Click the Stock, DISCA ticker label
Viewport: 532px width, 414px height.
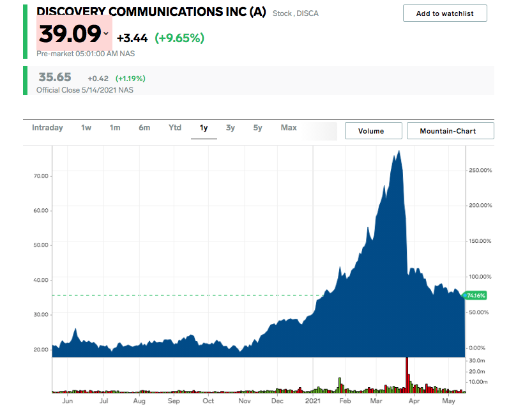click(296, 13)
